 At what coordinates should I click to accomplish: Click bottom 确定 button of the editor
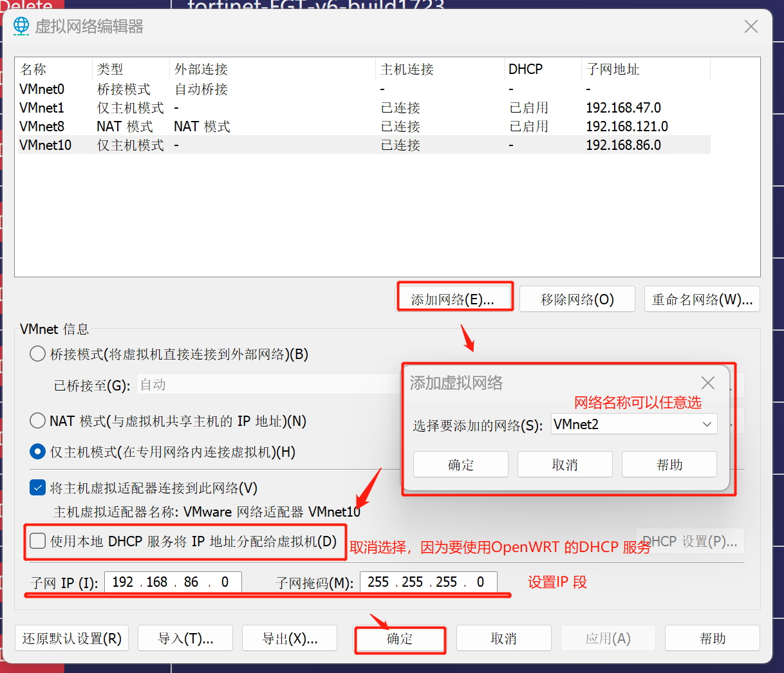400,638
